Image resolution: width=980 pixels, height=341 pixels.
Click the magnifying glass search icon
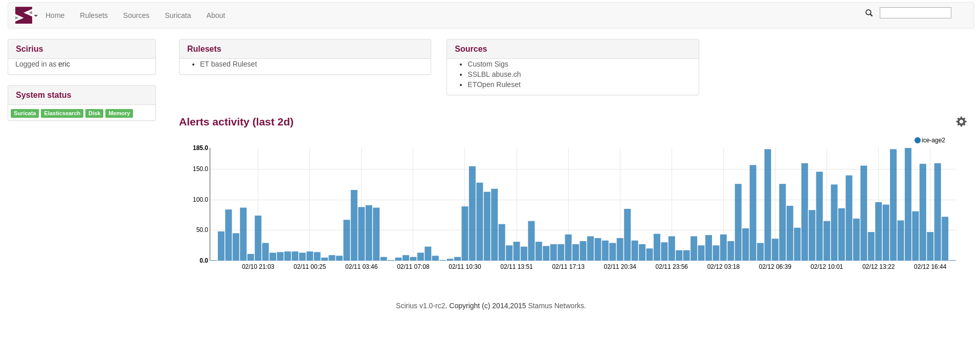[869, 13]
